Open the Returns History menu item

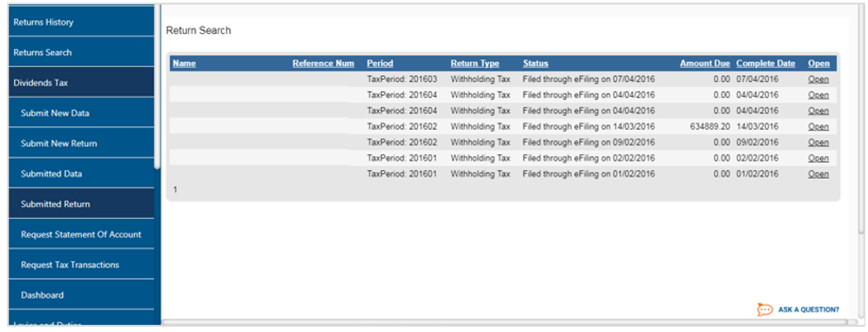pyautogui.click(x=81, y=22)
